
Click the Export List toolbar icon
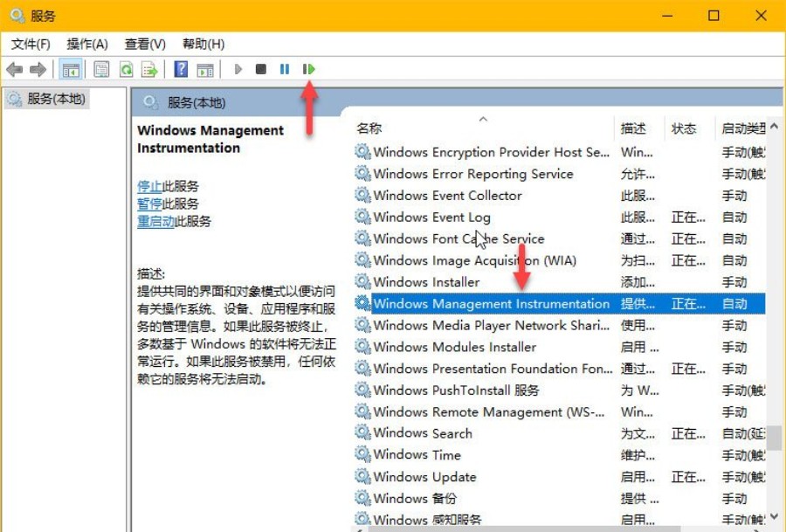click(150, 69)
